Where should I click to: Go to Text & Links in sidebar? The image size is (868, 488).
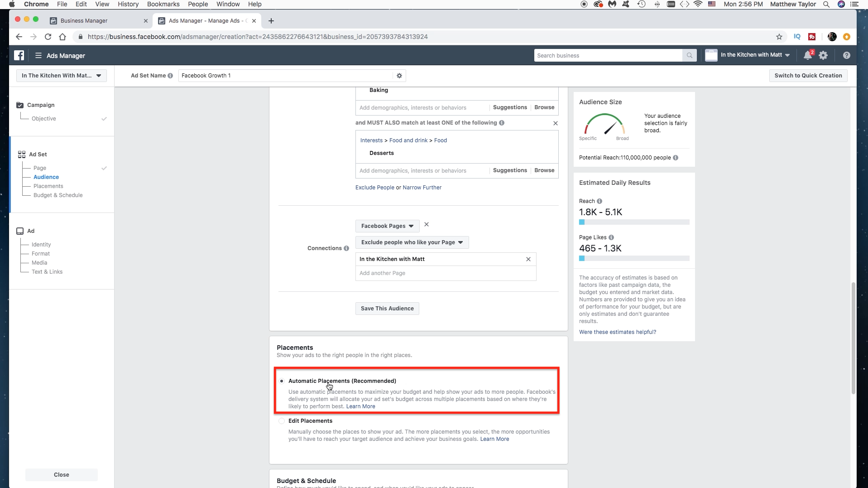[x=47, y=272]
